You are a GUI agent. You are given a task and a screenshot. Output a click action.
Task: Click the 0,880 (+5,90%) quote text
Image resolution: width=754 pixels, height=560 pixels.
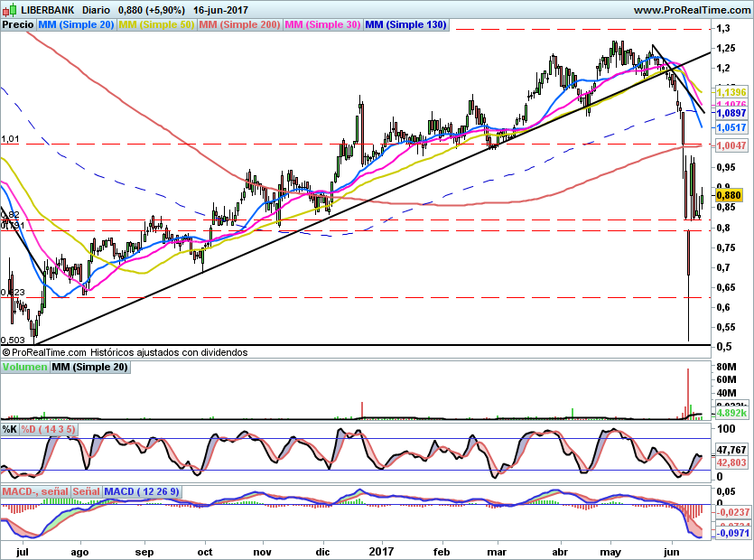click(x=151, y=10)
